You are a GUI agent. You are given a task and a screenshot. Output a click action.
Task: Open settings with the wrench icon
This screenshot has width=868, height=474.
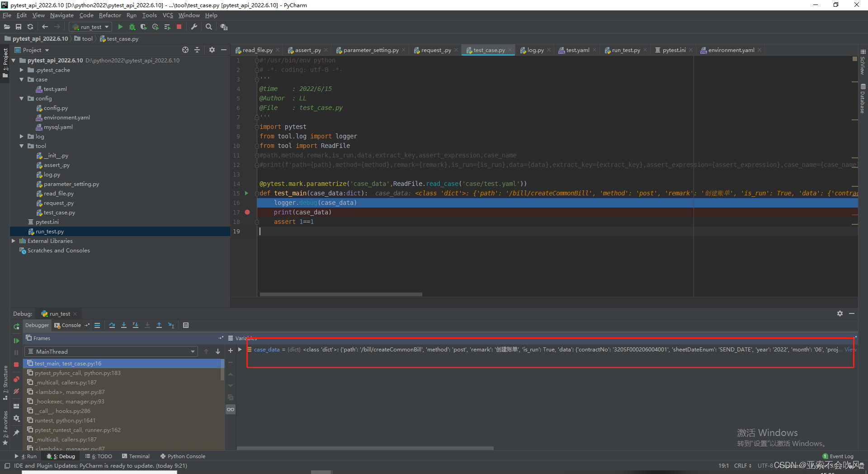coord(194,27)
